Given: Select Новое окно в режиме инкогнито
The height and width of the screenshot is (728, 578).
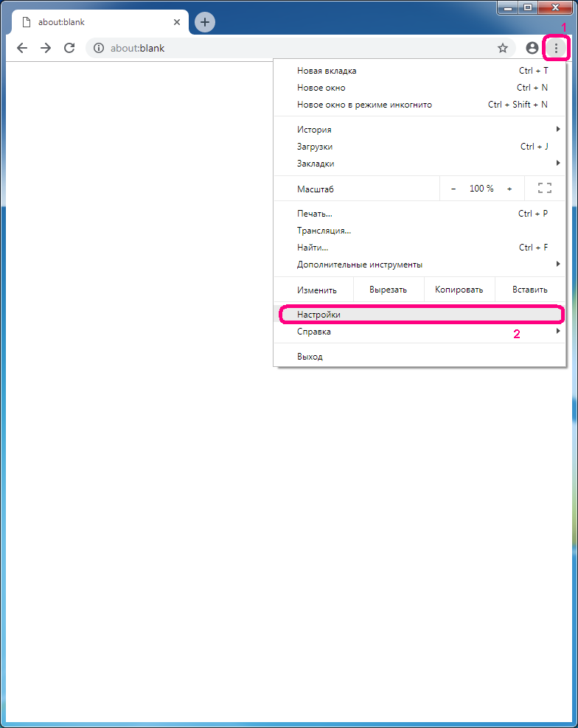Looking at the screenshot, I should [x=420, y=105].
